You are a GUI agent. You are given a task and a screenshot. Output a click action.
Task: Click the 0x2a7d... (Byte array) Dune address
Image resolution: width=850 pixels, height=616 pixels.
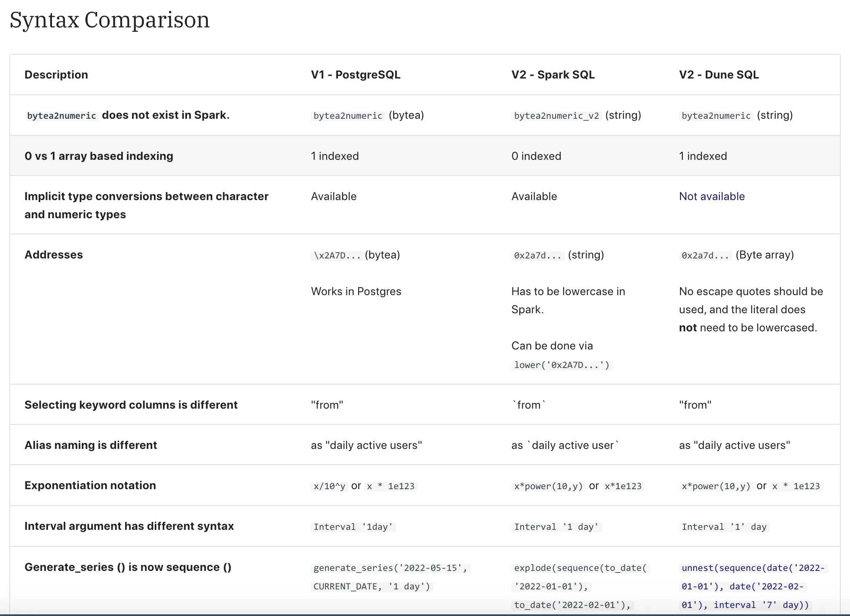pyautogui.click(x=736, y=255)
